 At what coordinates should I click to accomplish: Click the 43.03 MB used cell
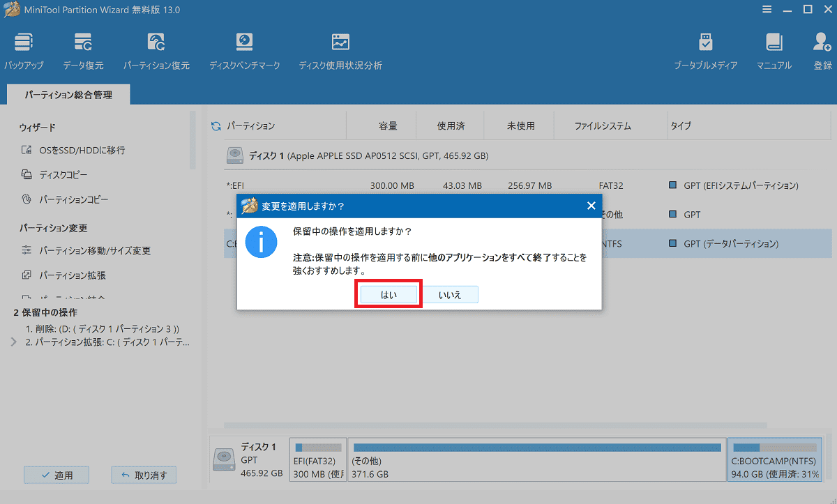coord(462,186)
